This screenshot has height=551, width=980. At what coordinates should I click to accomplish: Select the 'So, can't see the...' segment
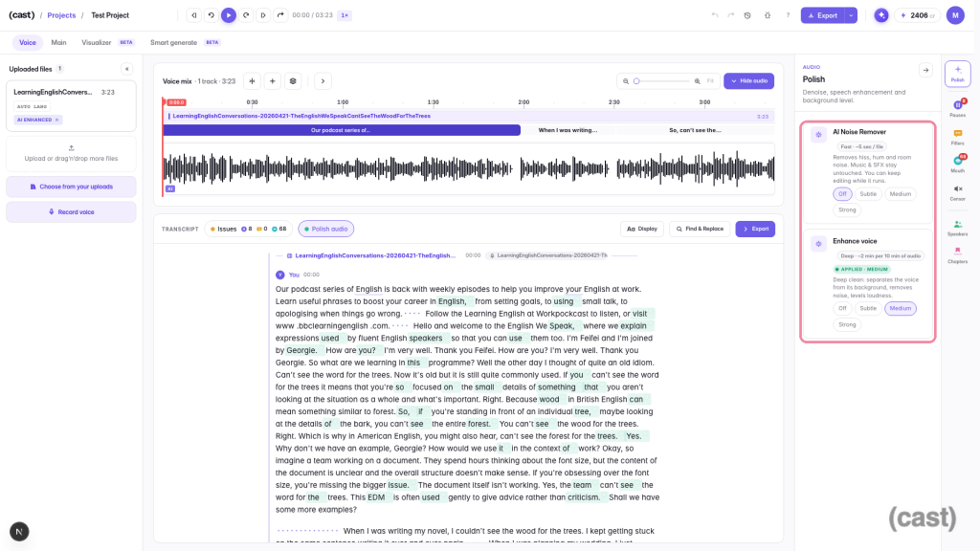[695, 130]
